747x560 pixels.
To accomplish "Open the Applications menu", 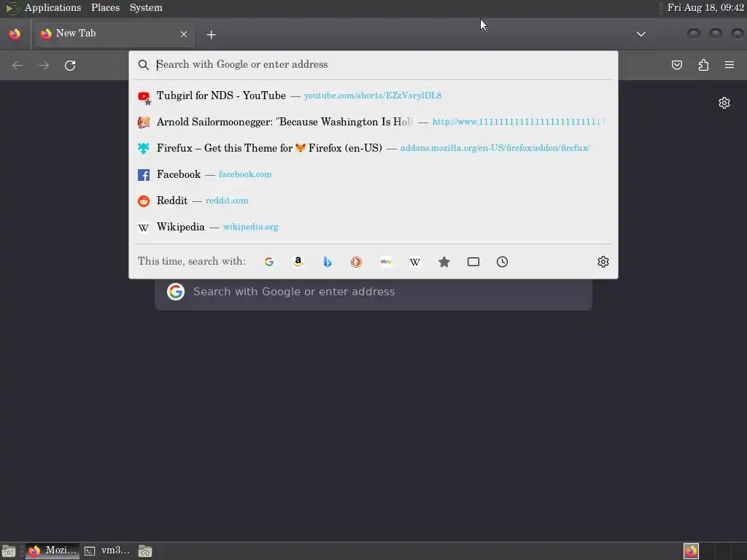I will (x=53, y=7).
